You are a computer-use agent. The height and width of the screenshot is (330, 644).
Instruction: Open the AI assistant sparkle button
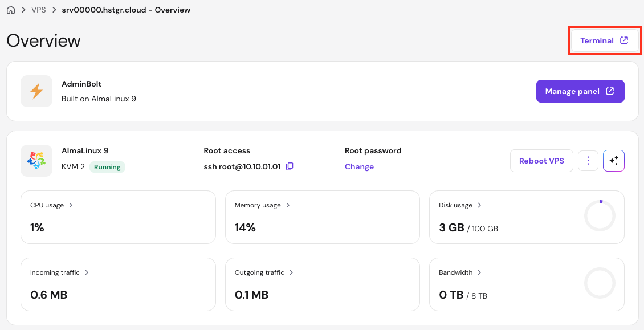click(614, 161)
